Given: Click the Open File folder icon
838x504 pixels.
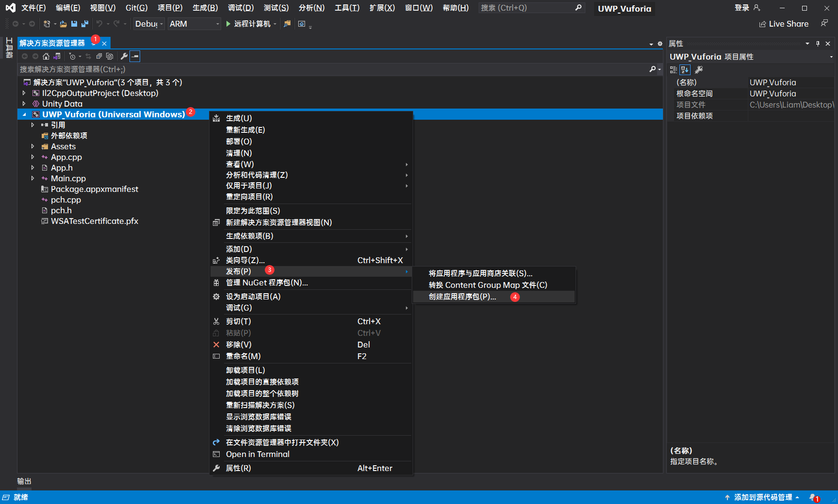Looking at the screenshot, I should [x=64, y=24].
